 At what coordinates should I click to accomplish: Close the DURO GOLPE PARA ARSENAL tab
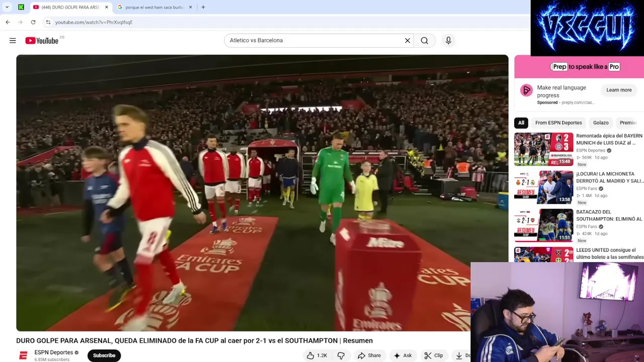[107, 7]
